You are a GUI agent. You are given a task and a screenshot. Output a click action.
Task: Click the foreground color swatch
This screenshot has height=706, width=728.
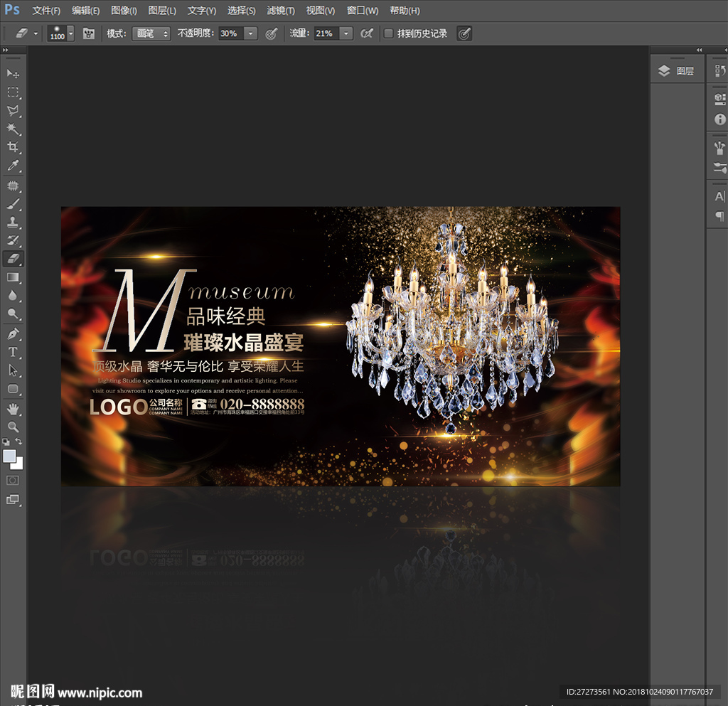(9, 456)
